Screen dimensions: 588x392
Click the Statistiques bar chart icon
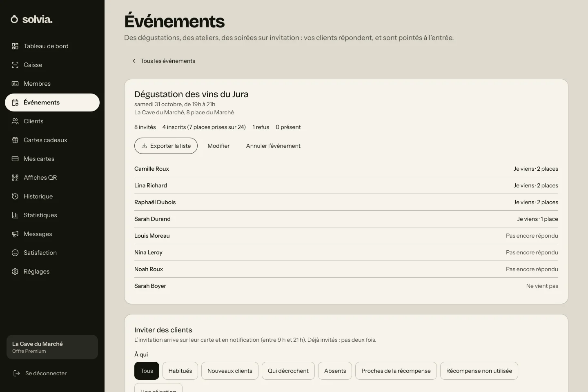(x=15, y=215)
